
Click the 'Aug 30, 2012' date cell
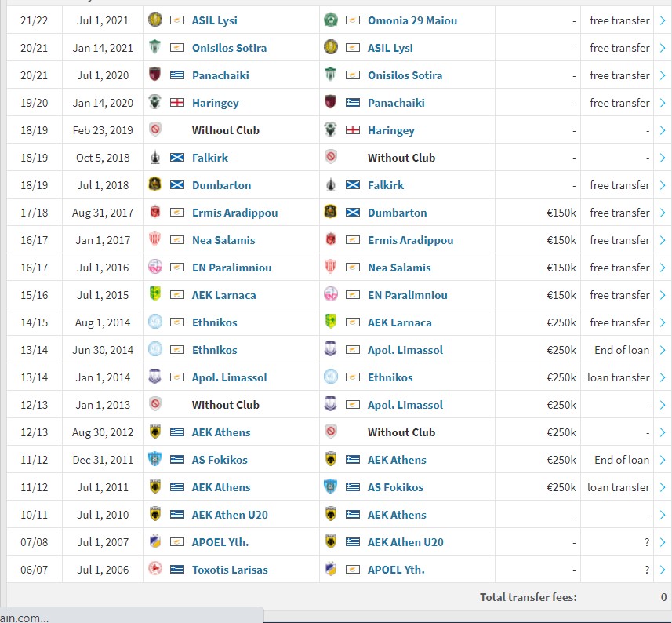click(103, 432)
